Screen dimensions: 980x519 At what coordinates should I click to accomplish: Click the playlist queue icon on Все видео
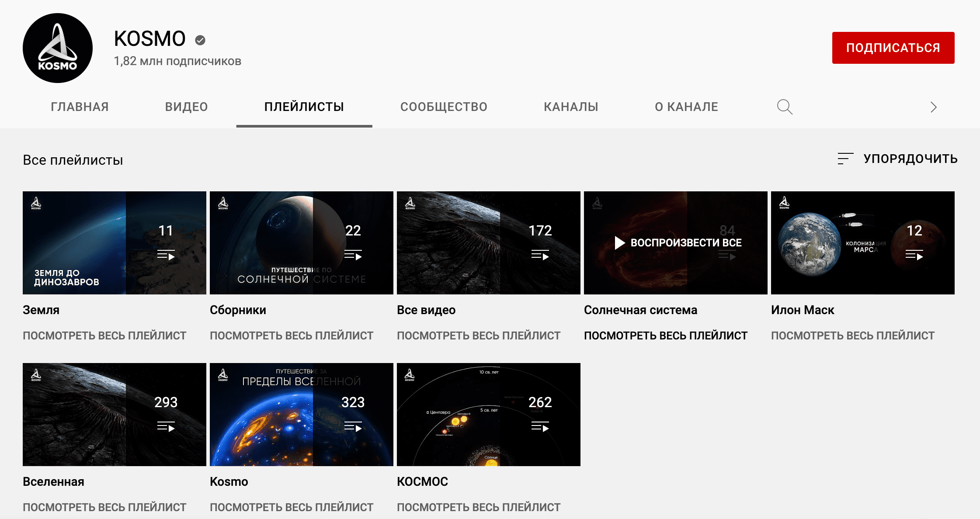pos(540,255)
